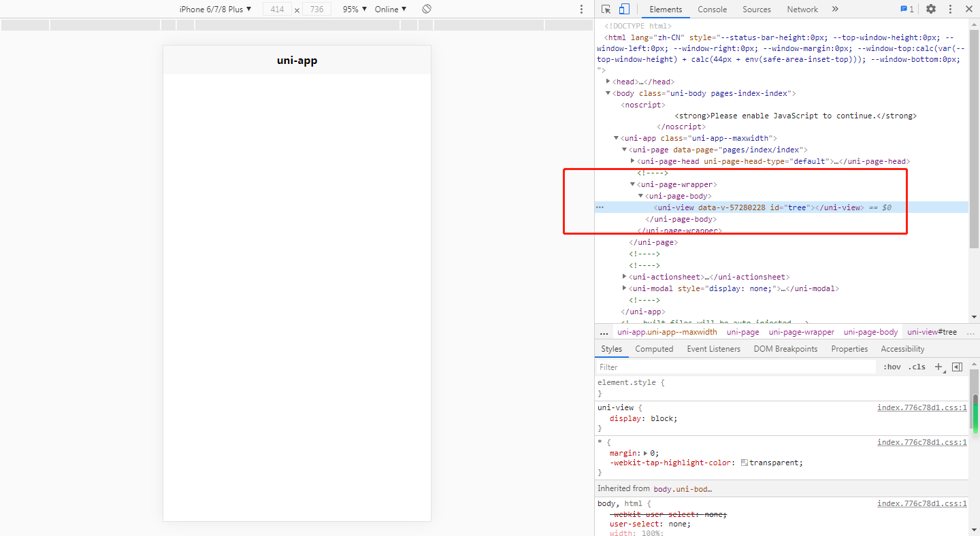Click the rotate screen icon
The image size is (980, 536).
(427, 9)
